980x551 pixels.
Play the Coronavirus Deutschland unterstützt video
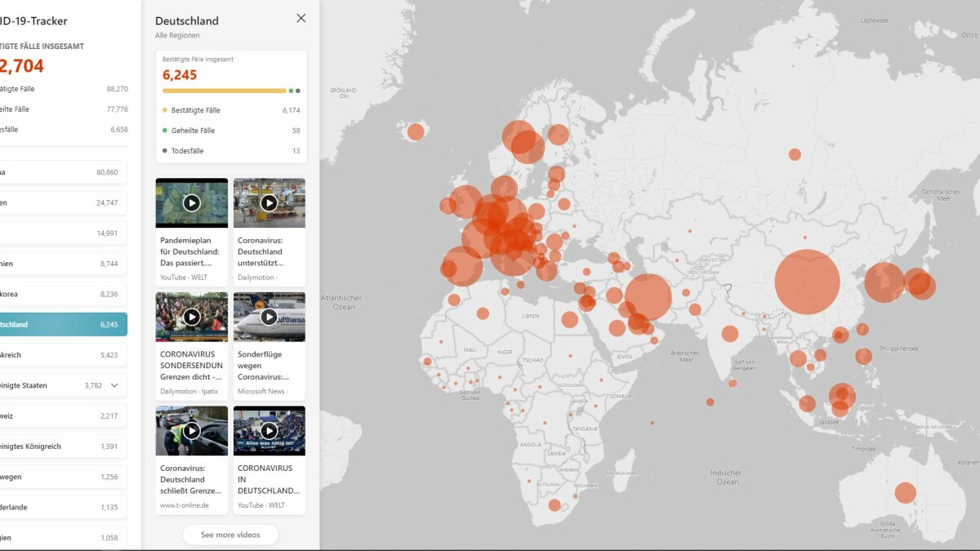coord(269,202)
